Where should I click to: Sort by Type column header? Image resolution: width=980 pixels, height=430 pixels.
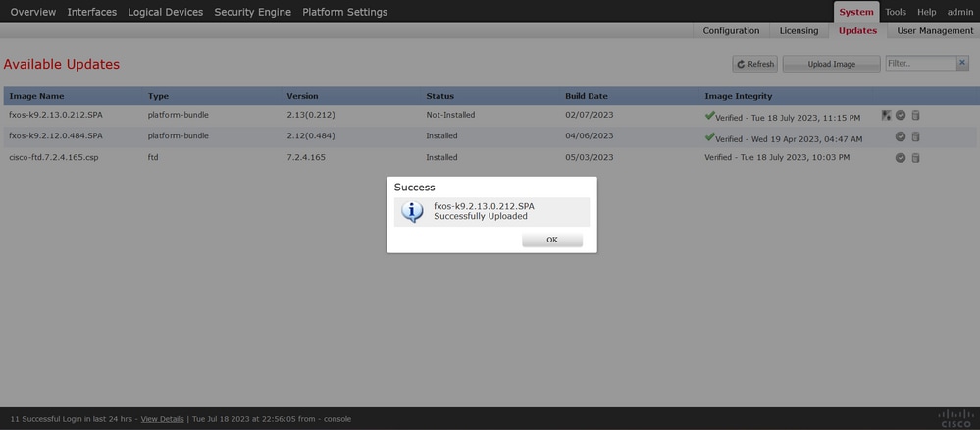pyautogui.click(x=159, y=96)
